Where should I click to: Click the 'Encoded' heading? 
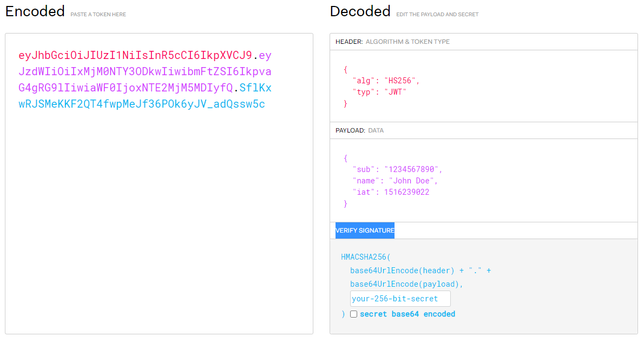35,11
